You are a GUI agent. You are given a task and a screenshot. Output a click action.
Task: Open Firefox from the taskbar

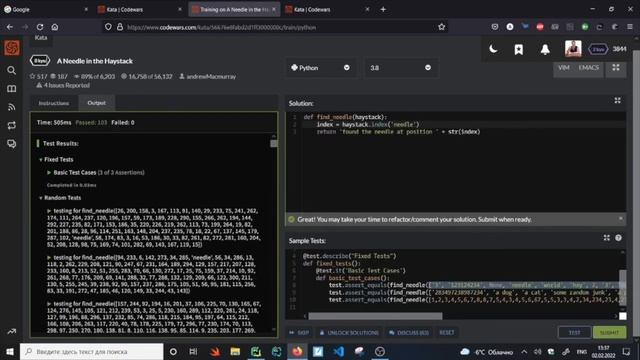click(297, 351)
